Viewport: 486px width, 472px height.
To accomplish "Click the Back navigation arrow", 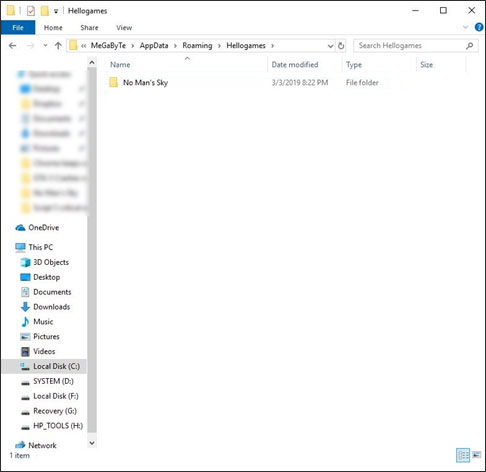I will tap(13, 46).
